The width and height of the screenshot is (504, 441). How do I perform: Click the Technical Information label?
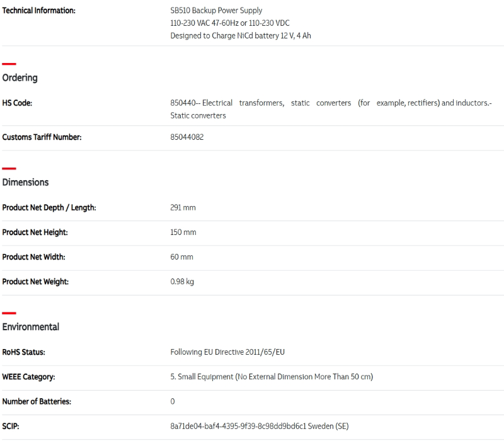[x=38, y=11]
